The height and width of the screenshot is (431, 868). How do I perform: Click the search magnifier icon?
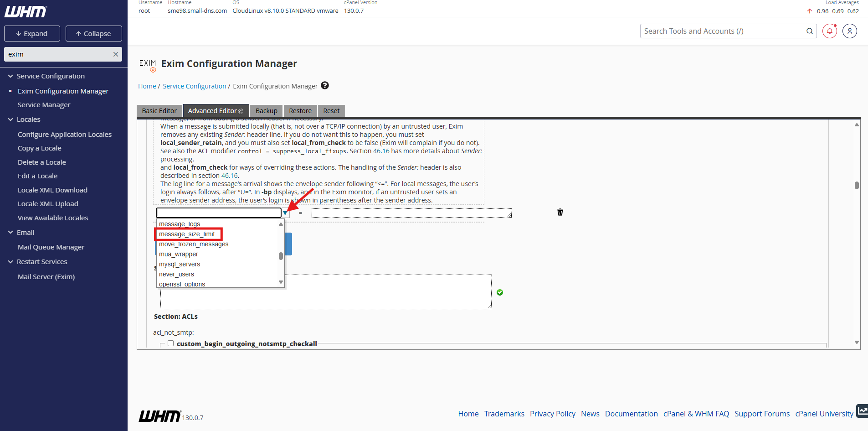tap(810, 31)
